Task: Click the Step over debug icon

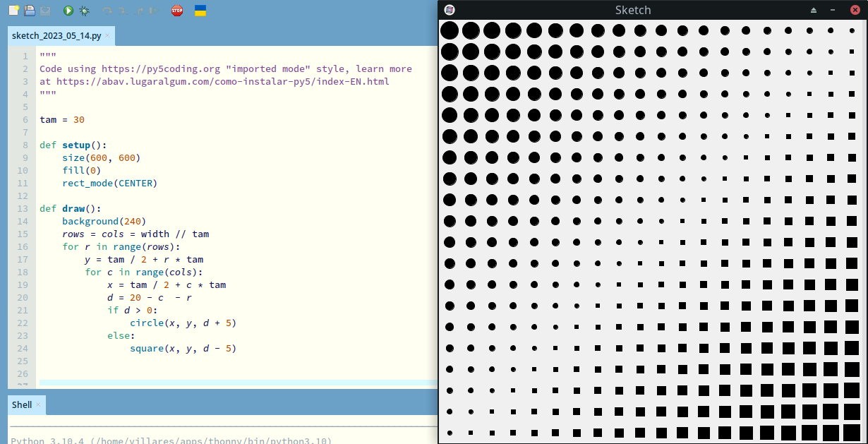Action: coord(107,11)
